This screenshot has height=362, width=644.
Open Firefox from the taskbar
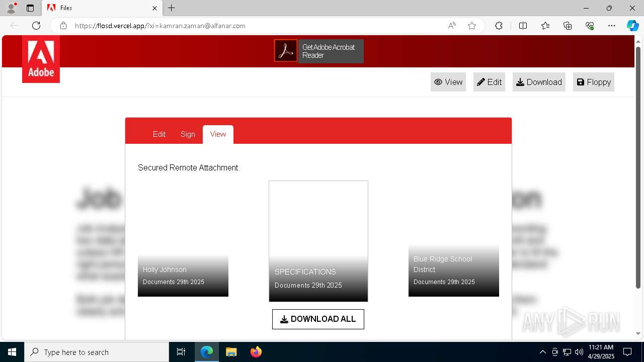[x=256, y=352]
